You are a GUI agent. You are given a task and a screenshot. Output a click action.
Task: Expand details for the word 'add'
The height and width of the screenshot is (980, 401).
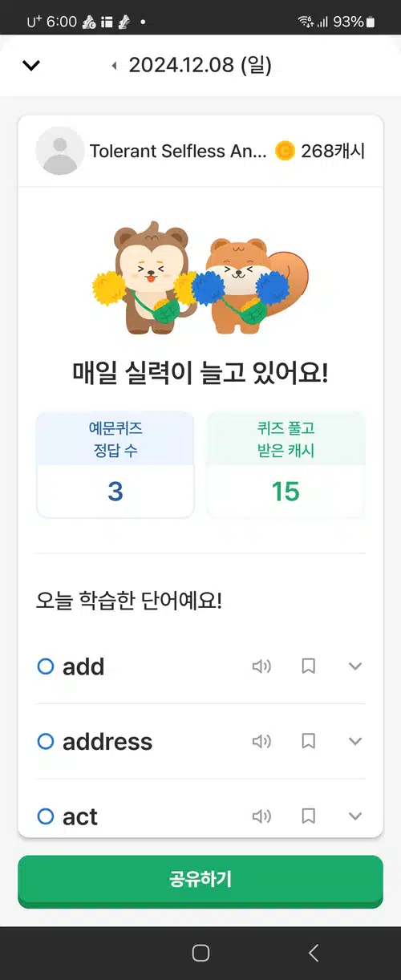[x=355, y=666]
